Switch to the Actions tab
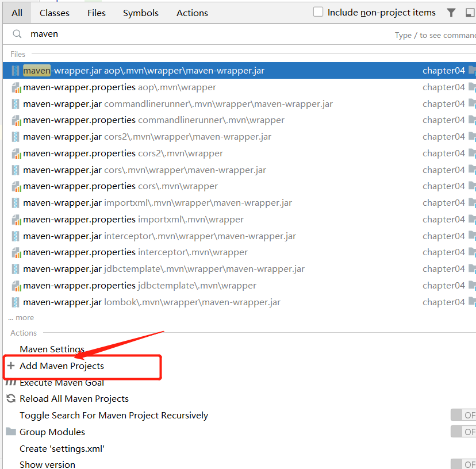Viewport: 476px width, 469px height. 192,13
